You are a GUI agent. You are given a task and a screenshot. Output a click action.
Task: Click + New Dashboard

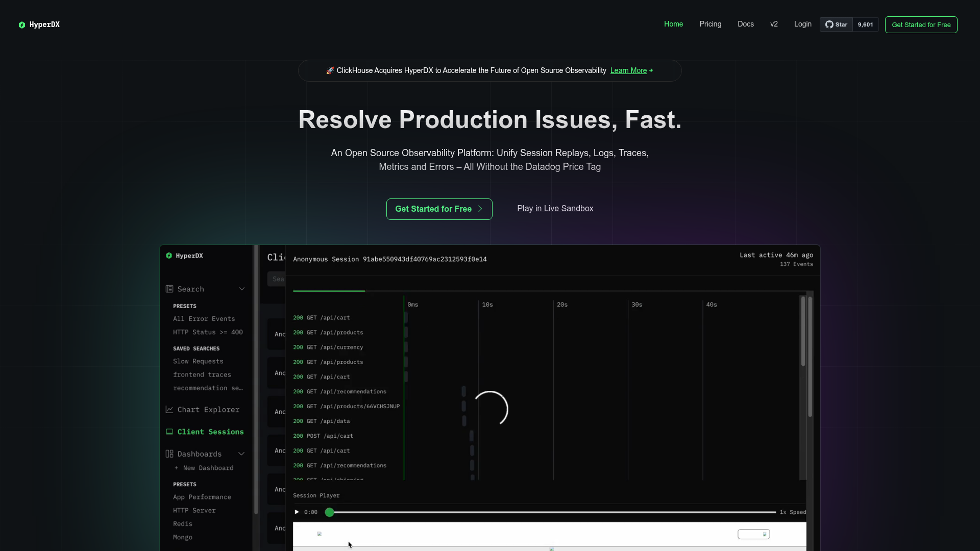click(204, 468)
